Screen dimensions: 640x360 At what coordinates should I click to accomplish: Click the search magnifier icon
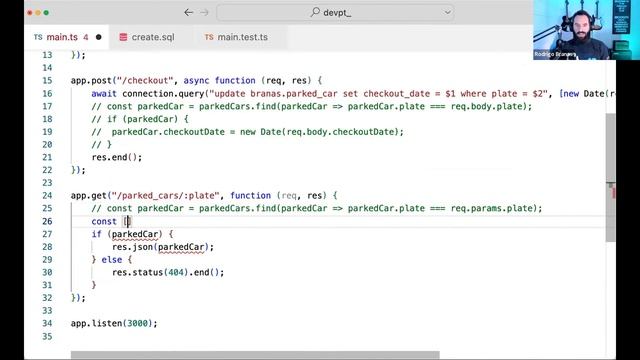[x=315, y=12]
